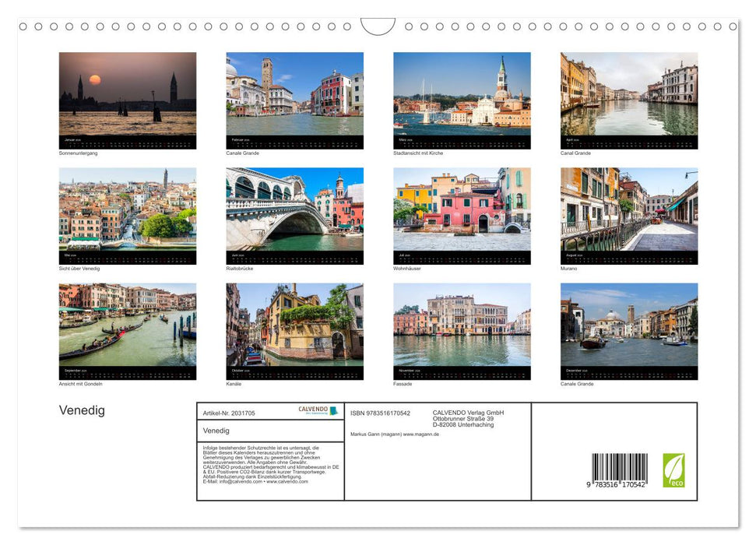Open the September Ansicht mit Gondeln photo
This screenshot has height=545, width=756.
(x=128, y=330)
